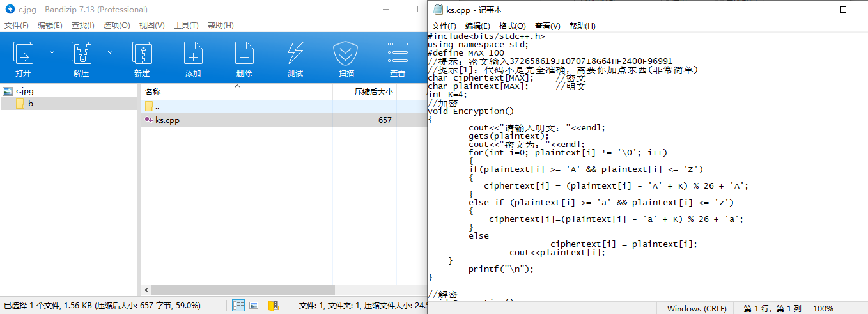868x314 pixels.
Task: Expand the dropdown arrow beside 打开
Action: 52,52
